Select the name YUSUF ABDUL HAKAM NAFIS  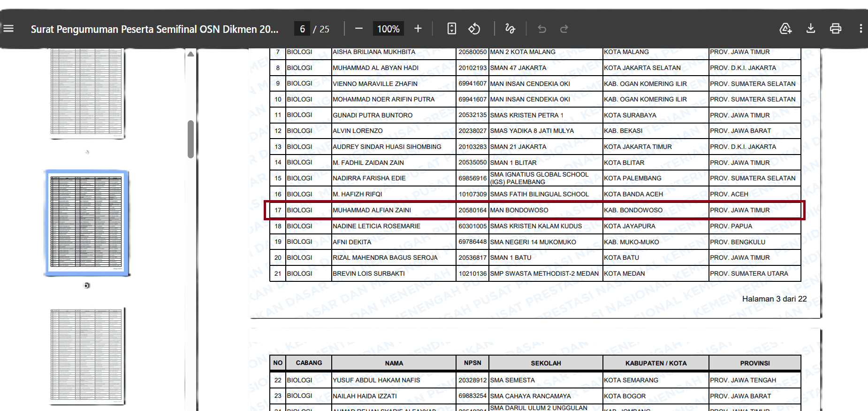point(376,380)
